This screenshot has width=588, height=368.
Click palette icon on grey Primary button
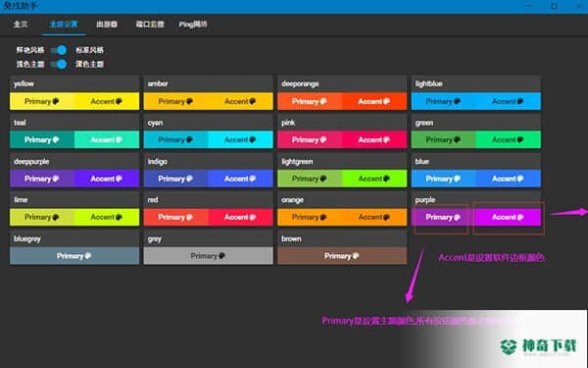(221, 256)
